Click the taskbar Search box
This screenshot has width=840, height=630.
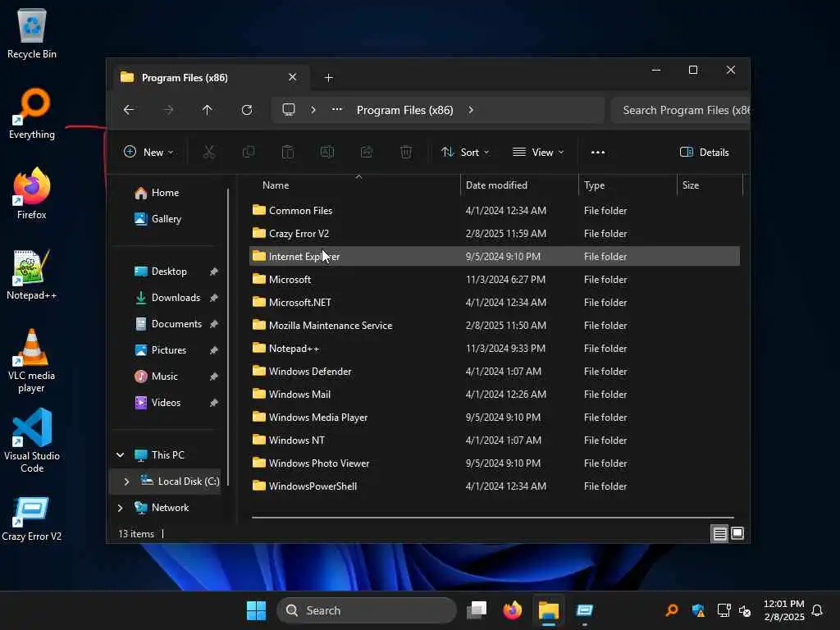pyautogui.click(x=367, y=610)
